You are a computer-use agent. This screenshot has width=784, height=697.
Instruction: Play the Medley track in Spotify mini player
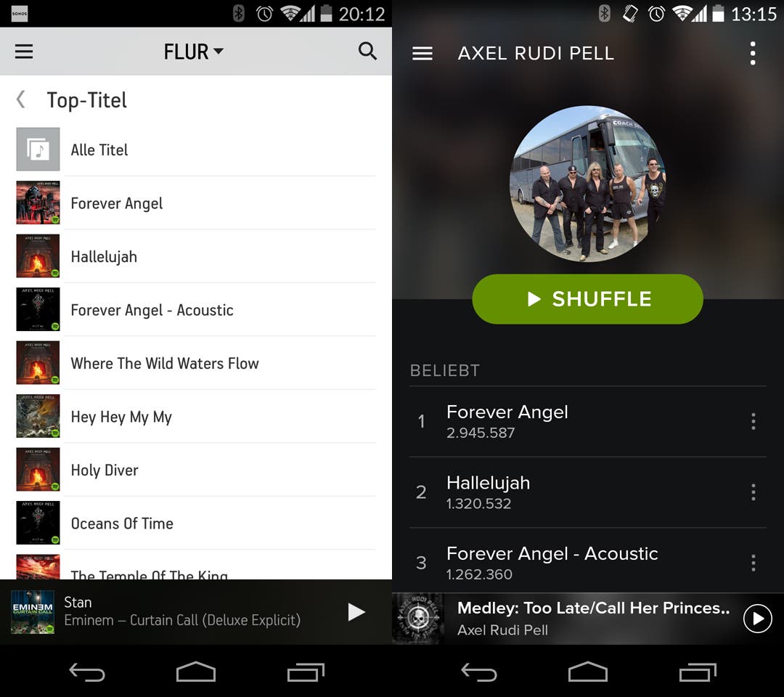pyautogui.click(x=757, y=619)
